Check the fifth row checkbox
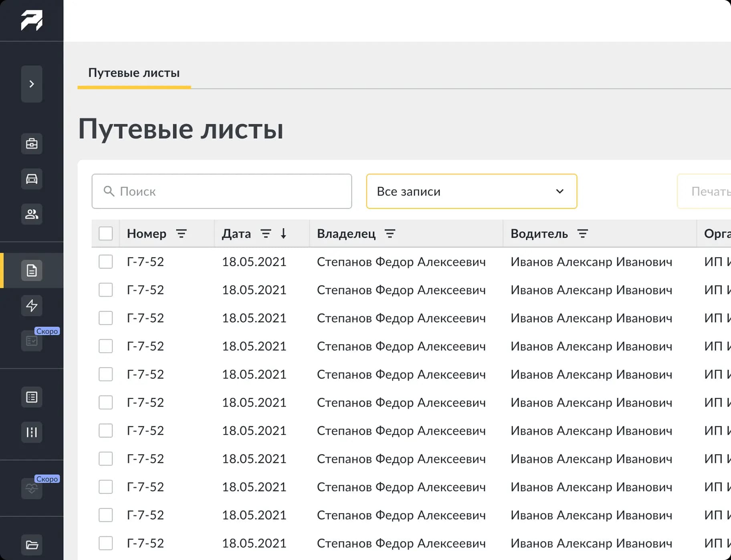 106,374
